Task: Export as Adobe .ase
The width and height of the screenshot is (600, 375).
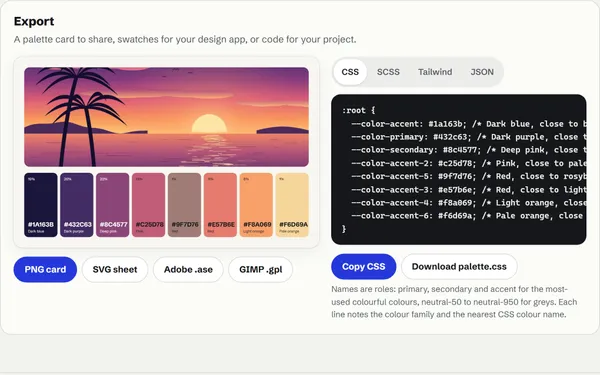Action: click(188, 269)
